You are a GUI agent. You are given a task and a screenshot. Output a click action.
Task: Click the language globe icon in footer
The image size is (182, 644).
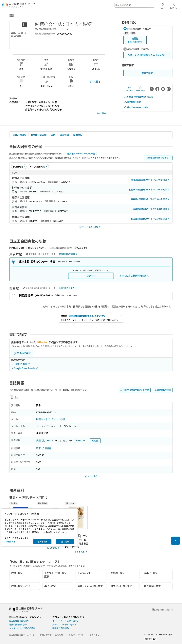(x=153, y=609)
